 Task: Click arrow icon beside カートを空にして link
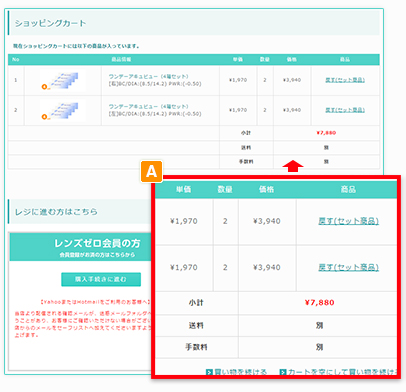pos(283,372)
